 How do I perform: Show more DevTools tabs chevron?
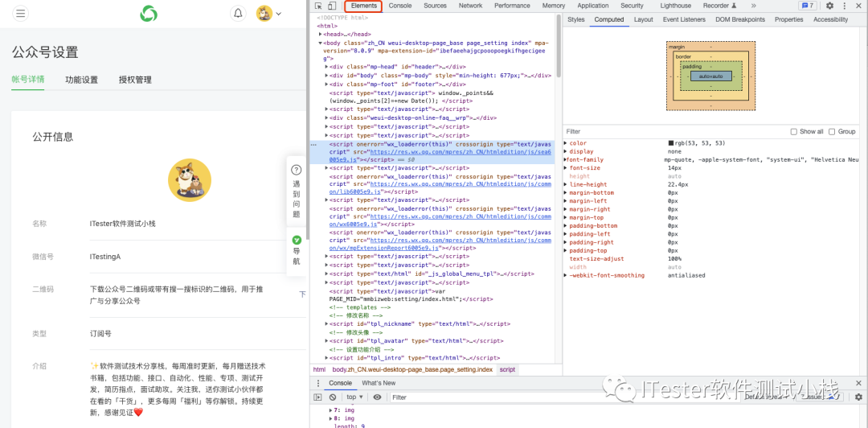coord(753,6)
